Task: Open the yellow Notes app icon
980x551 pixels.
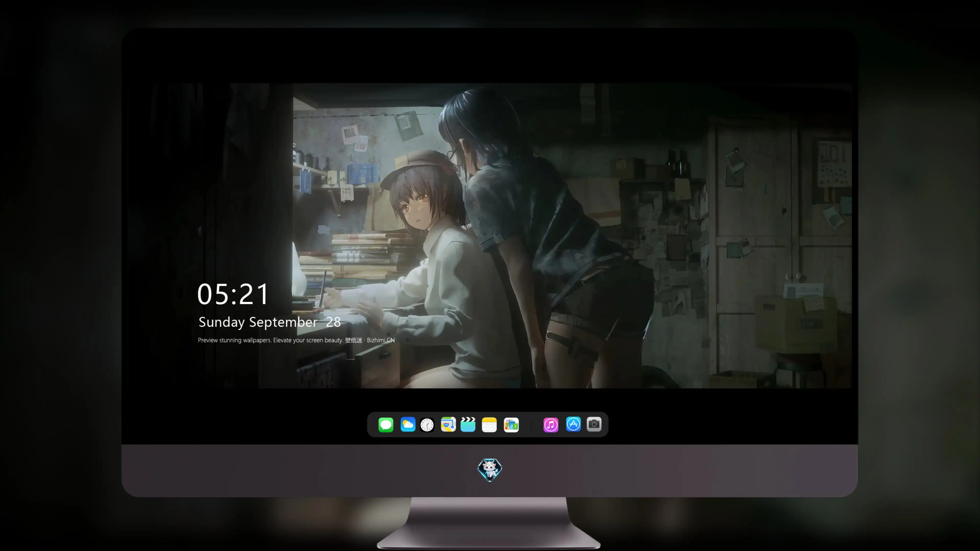Action: coord(489,424)
